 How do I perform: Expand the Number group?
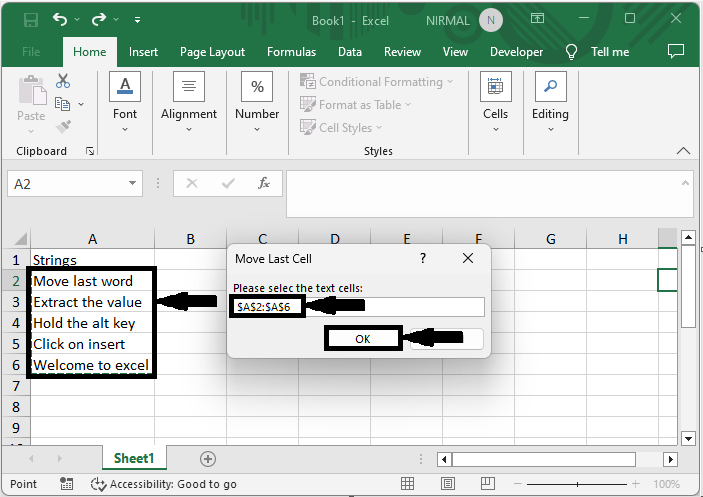point(257,103)
